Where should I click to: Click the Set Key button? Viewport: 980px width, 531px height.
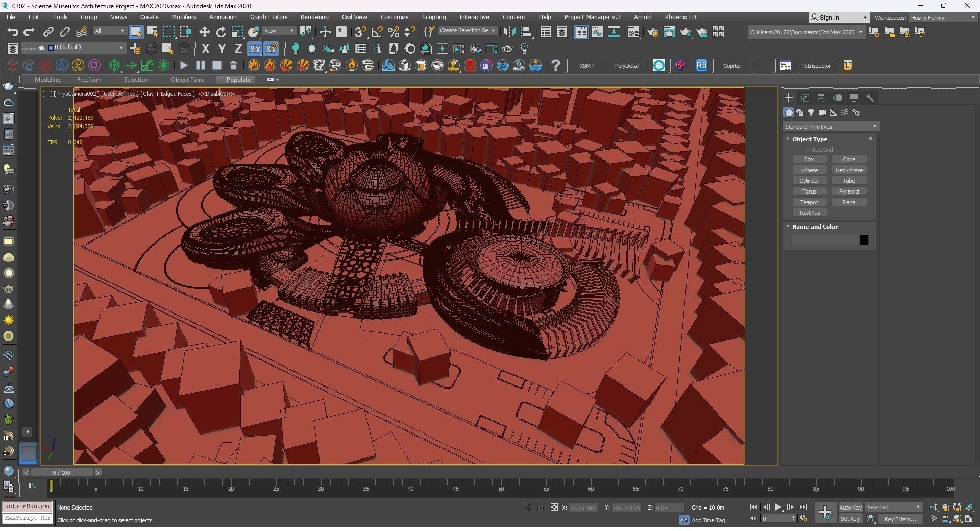pyautogui.click(x=850, y=519)
